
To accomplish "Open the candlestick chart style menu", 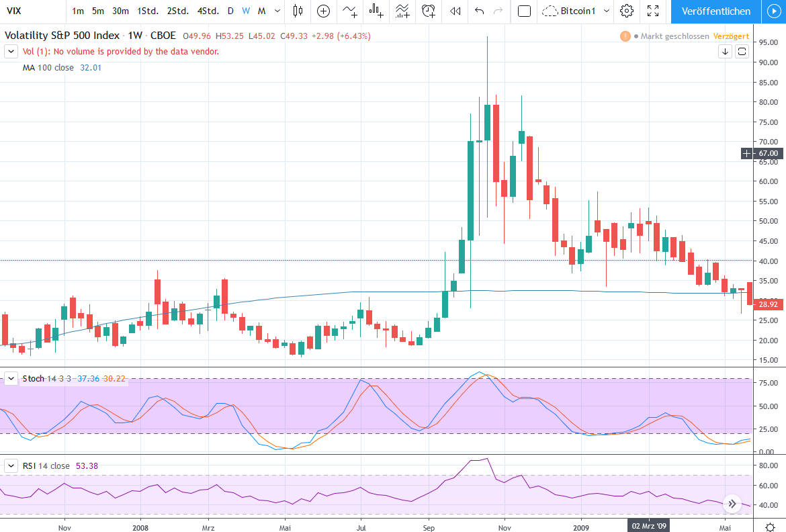I will point(298,11).
